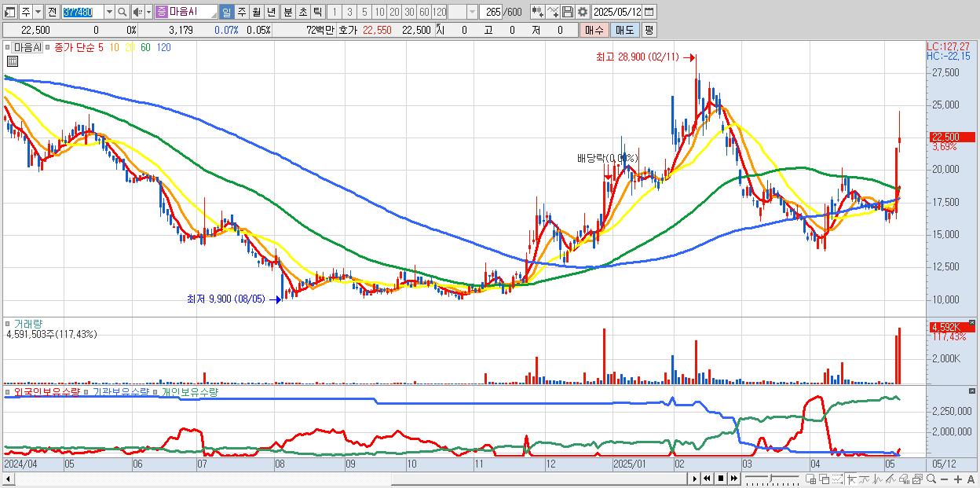Click the 매수 (buy) button

(x=594, y=30)
